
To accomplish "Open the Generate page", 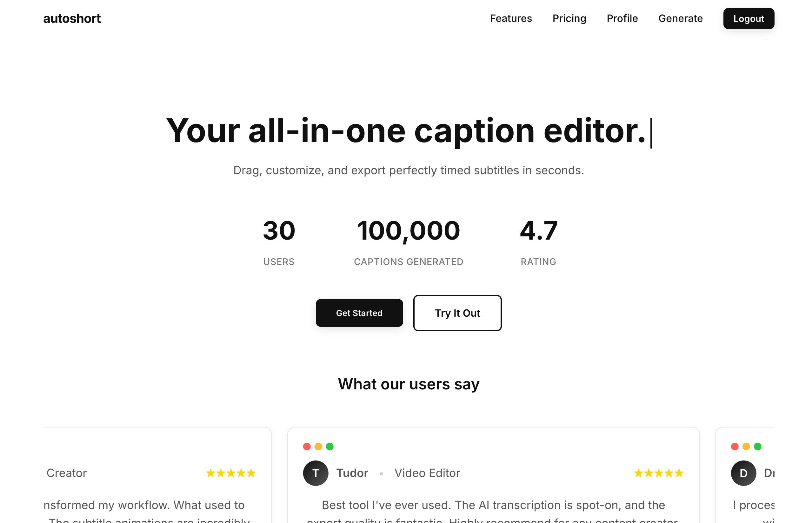I will click(x=680, y=18).
